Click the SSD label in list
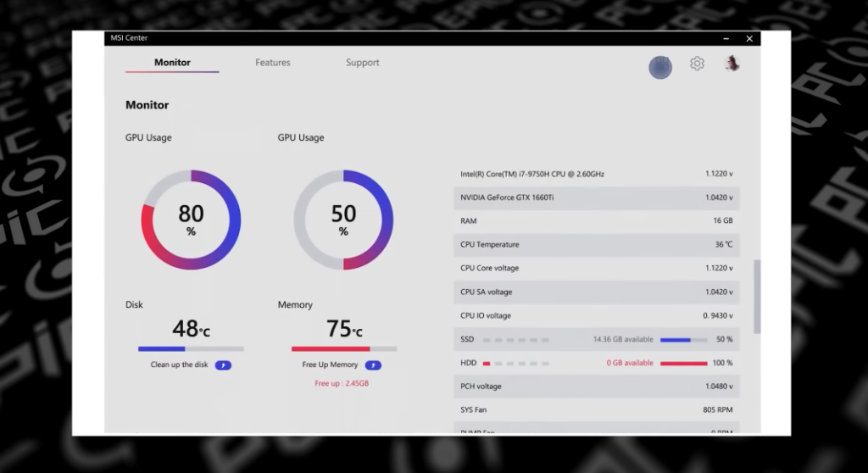The height and width of the screenshot is (473, 868). [467, 339]
